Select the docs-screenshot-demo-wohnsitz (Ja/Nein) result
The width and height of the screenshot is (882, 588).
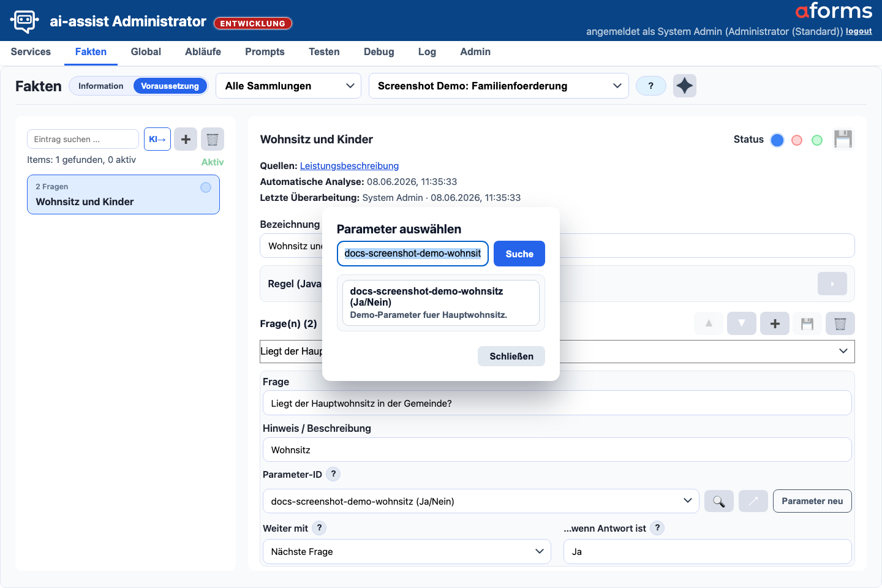click(x=441, y=303)
